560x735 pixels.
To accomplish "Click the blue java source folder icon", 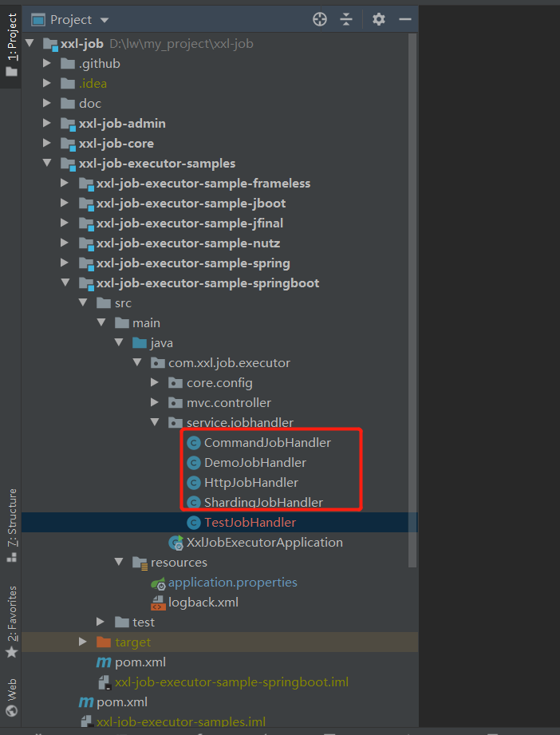I will (x=140, y=342).
